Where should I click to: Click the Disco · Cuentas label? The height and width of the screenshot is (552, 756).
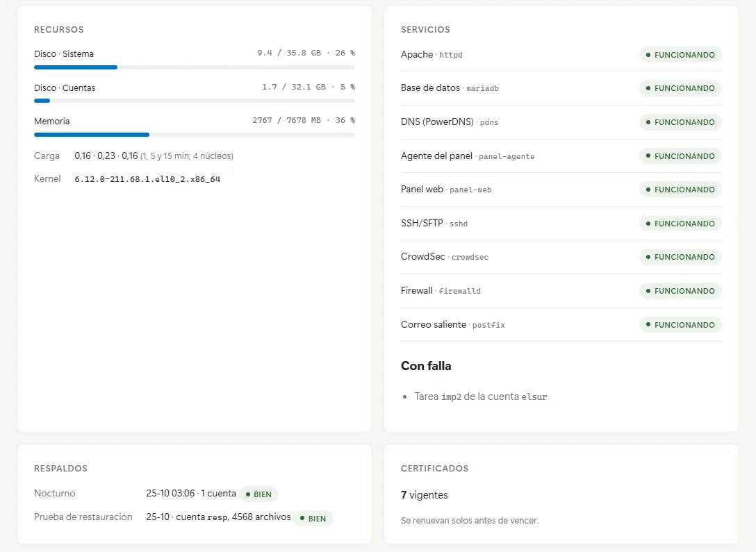pos(65,87)
